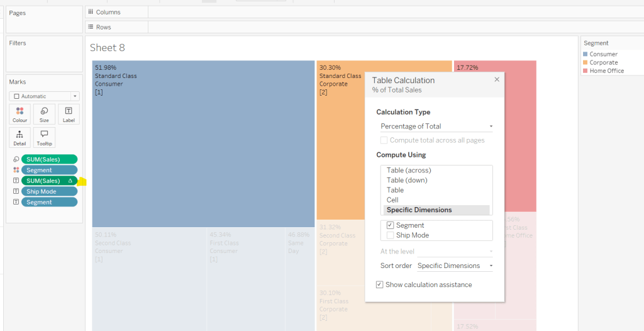Open the Percentage of Total calculation type dropdown
This screenshot has height=331, width=644.
point(436,126)
